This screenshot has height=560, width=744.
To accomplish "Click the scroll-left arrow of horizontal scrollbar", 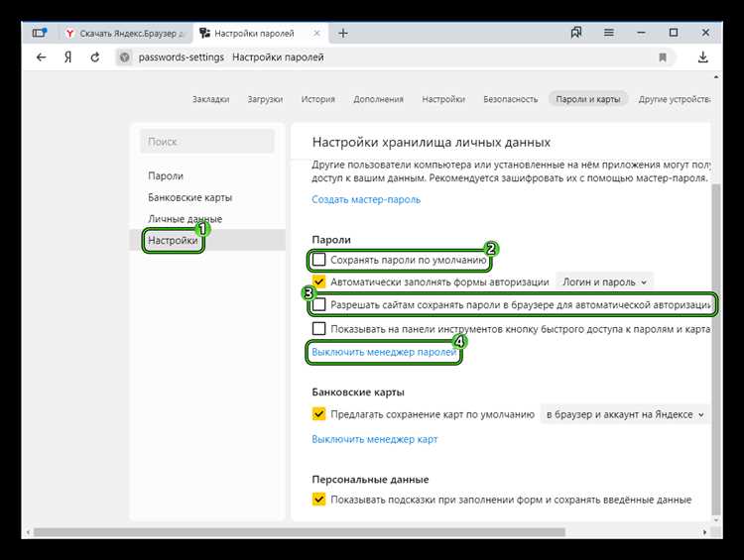I will pos(28,532).
